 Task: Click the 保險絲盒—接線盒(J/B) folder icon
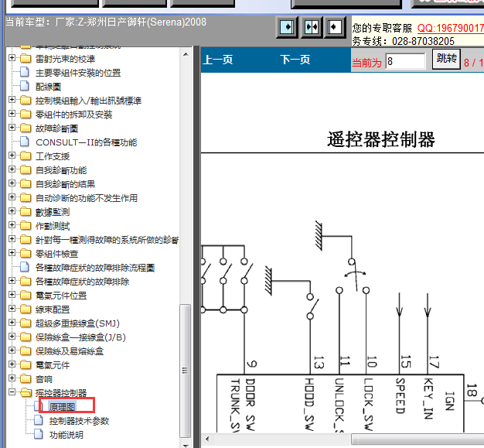click(26, 337)
